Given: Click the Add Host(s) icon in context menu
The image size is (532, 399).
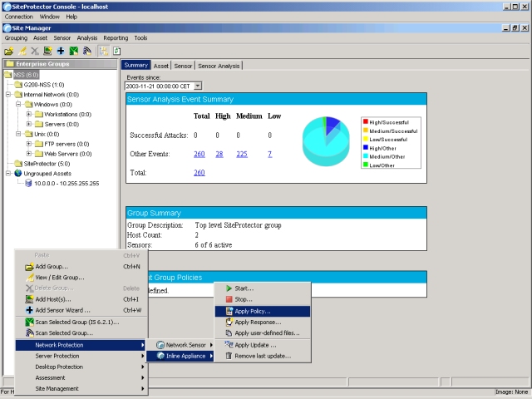Looking at the screenshot, I should pyautogui.click(x=30, y=299).
